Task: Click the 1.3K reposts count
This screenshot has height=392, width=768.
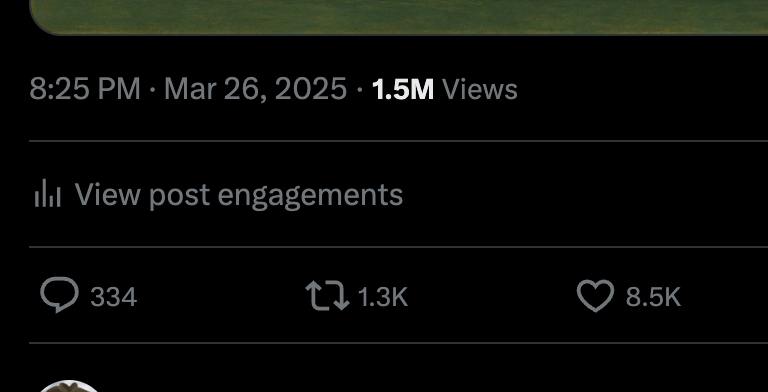Action: coord(383,297)
